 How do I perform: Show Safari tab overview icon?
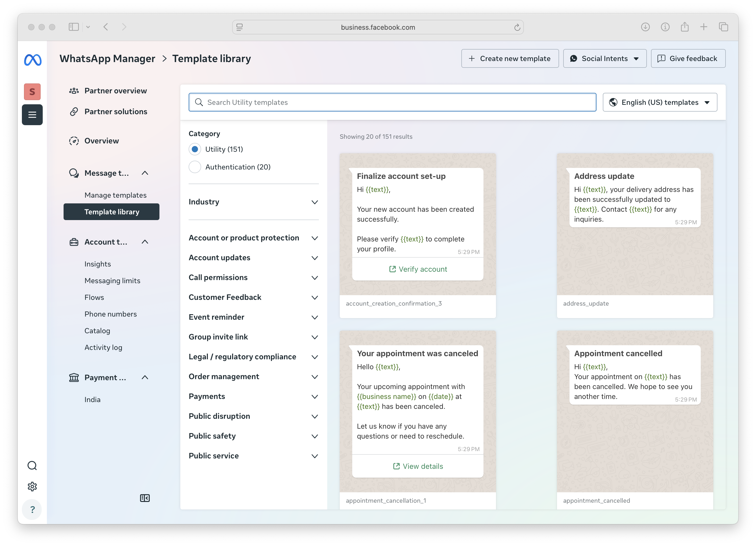coord(723,27)
